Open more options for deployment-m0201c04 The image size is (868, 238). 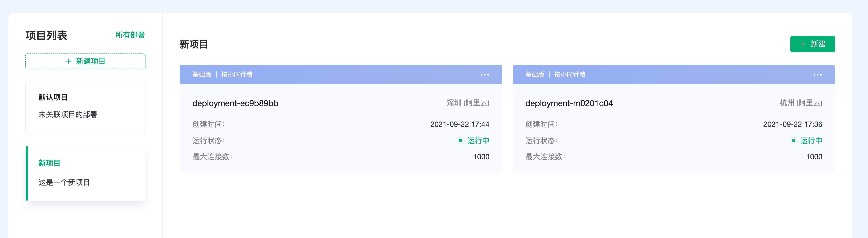tap(817, 75)
